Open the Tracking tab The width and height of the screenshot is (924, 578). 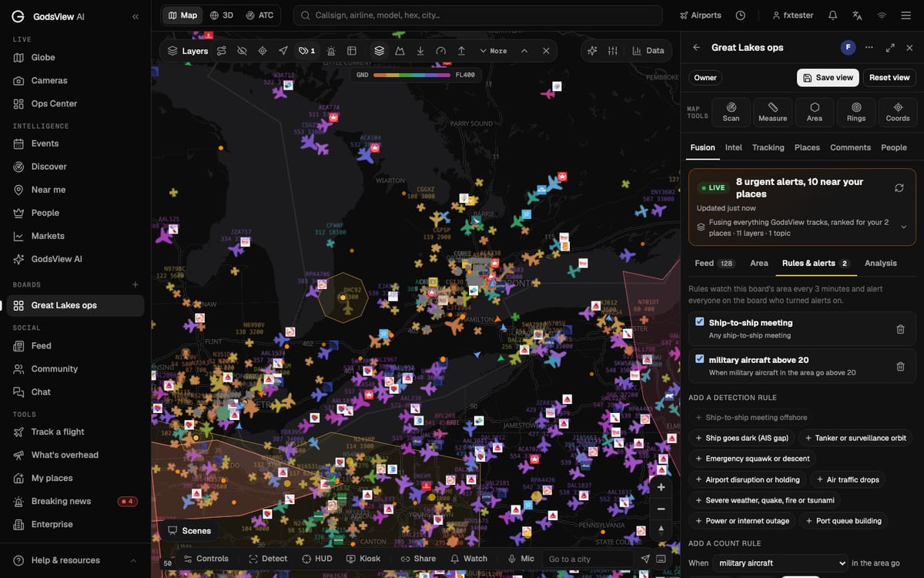pos(768,147)
